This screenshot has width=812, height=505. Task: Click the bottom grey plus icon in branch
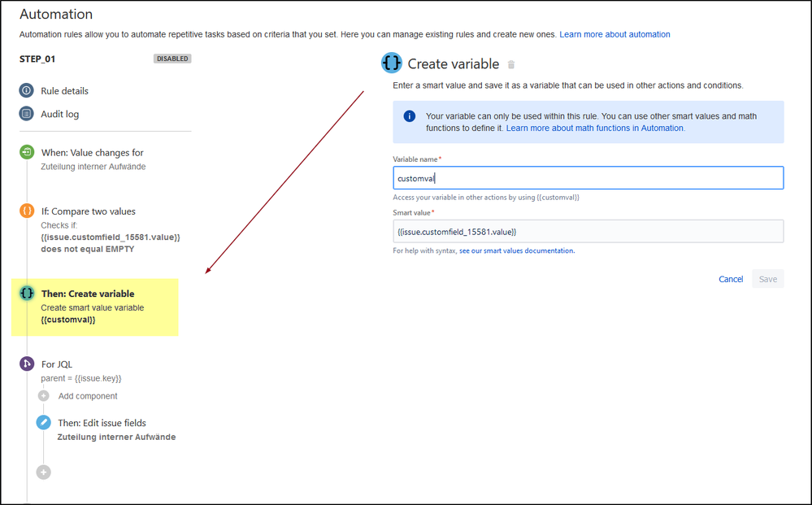click(x=44, y=472)
